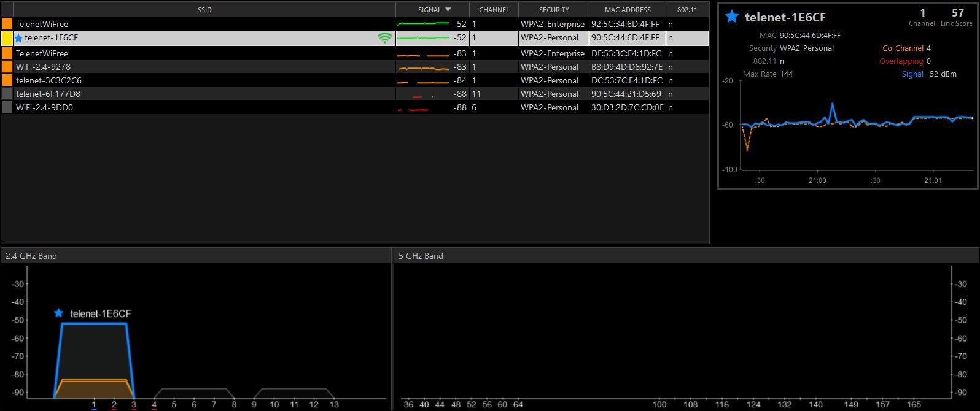The image size is (980, 411).
Task: Click channel 6 cell in WiFi-2.4-9DD0 row
Action: [x=474, y=107]
